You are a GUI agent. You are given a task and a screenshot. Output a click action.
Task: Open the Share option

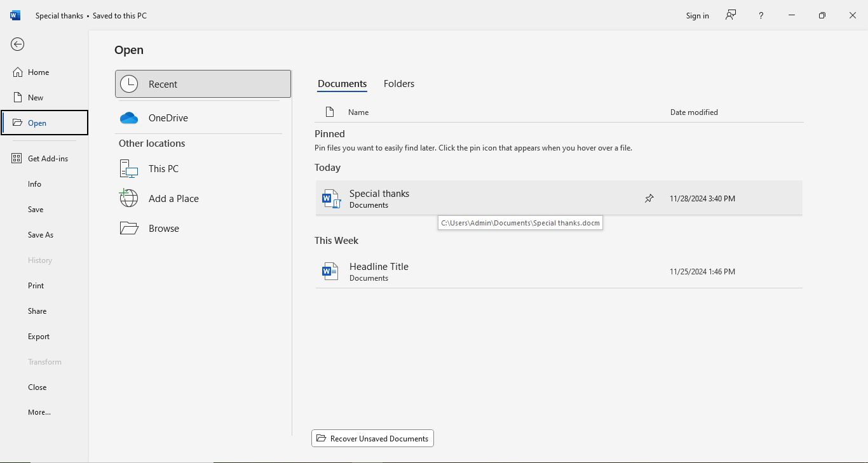click(x=37, y=311)
